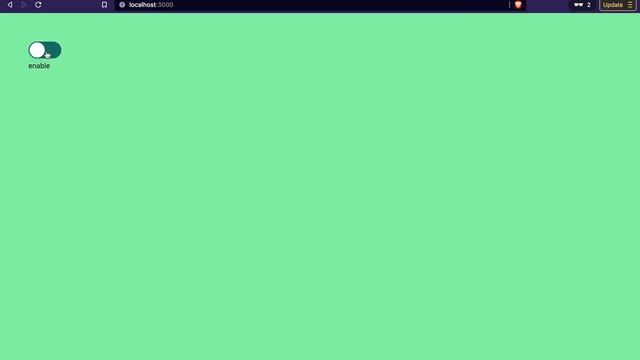Toggle the enable switch
The image size is (640, 360).
tap(45, 50)
